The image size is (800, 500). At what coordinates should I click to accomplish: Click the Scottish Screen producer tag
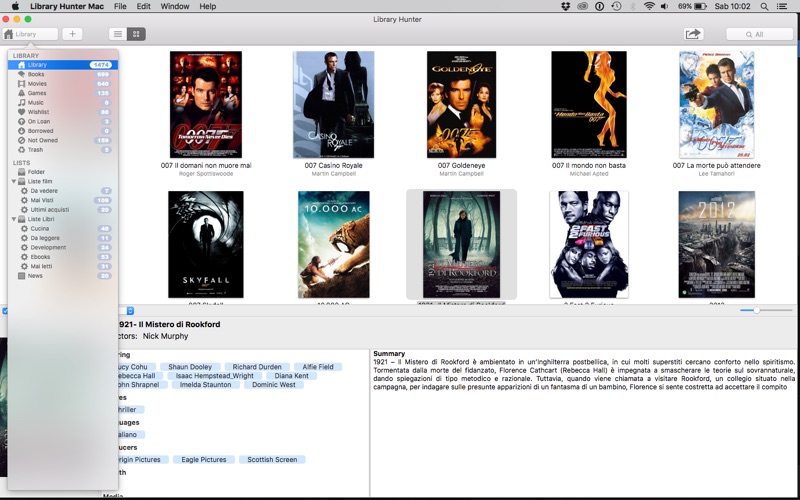pos(272,460)
